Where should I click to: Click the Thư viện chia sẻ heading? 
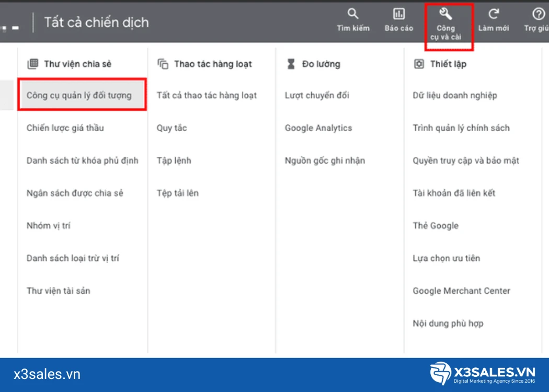coord(78,64)
